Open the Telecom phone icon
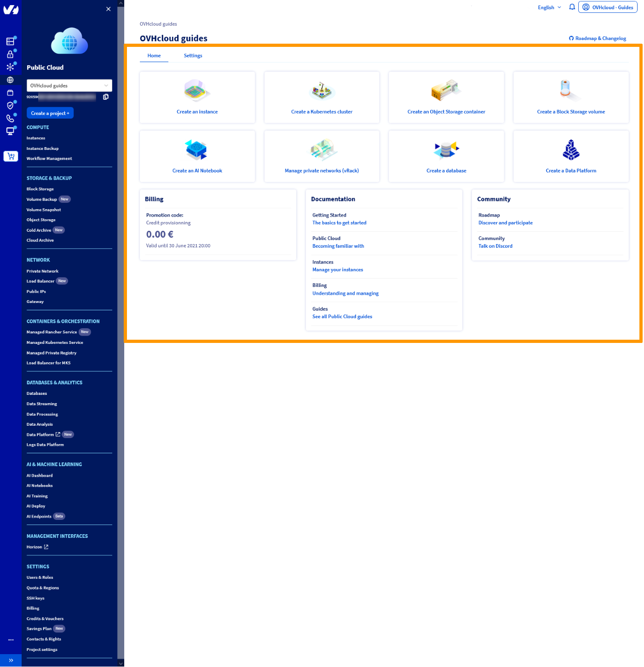This screenshot has width=644, height=667. pyautogui.click(x=11, y=118)
